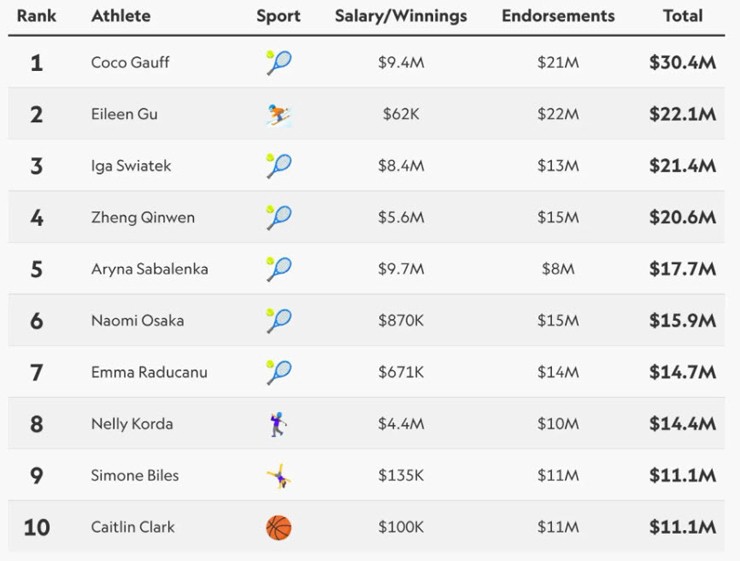Click the basketball icon next to Caitlin Clark
The height and width of the screenshot is (561, 740).
[x=278, y=527]
